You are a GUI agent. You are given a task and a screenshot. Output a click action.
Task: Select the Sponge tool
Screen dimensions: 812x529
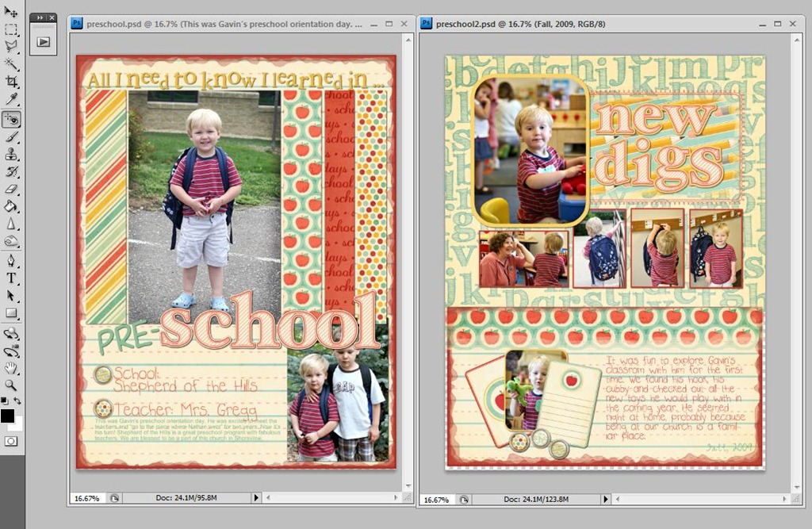[11, 242]
